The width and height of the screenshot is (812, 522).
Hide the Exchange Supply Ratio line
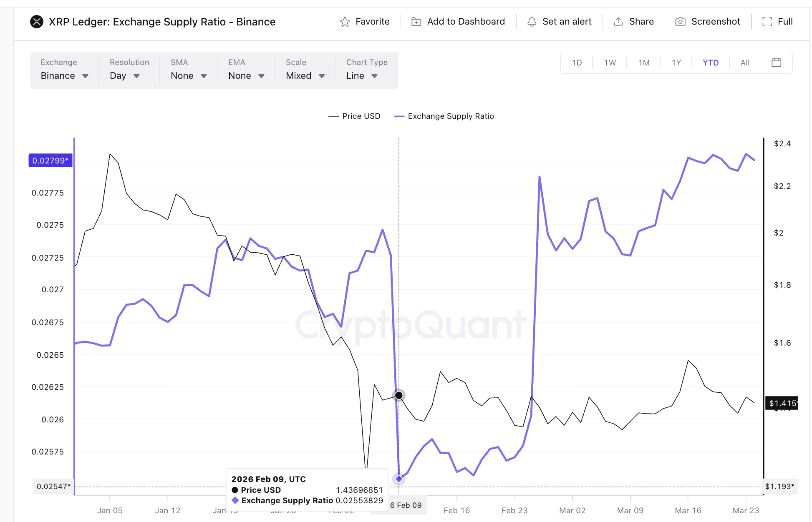pos(444,116)
